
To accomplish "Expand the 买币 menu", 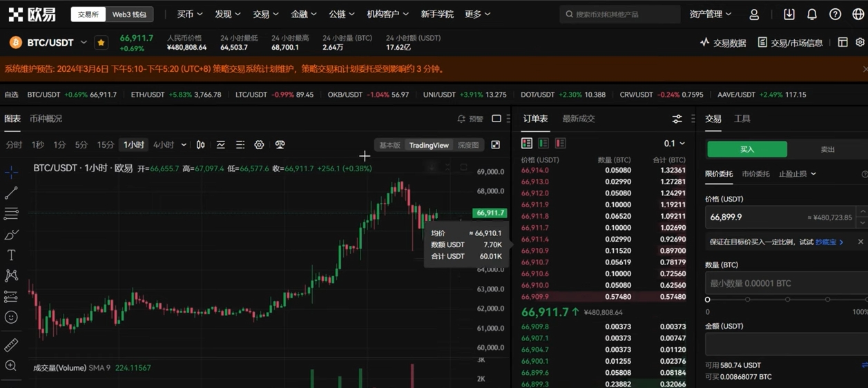I will (x=190, y=14).
